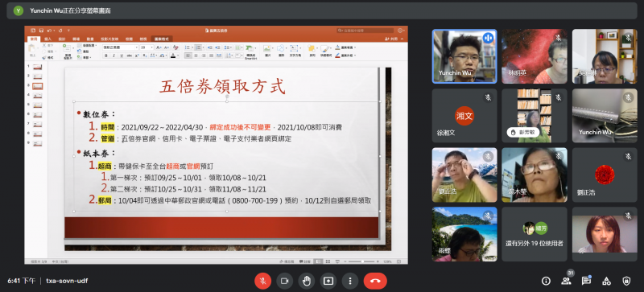The image size is (644, 292).
Task: Toggle the camera button
Action: click(x=285, y=281)
